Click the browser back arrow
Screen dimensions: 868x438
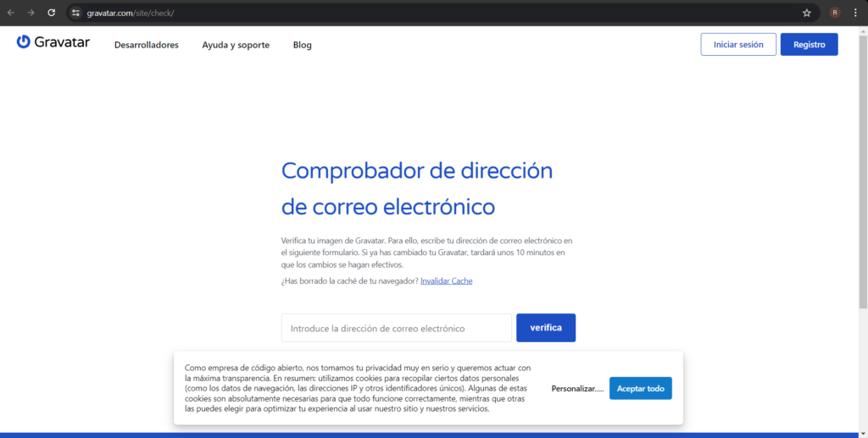coord(10,13)
